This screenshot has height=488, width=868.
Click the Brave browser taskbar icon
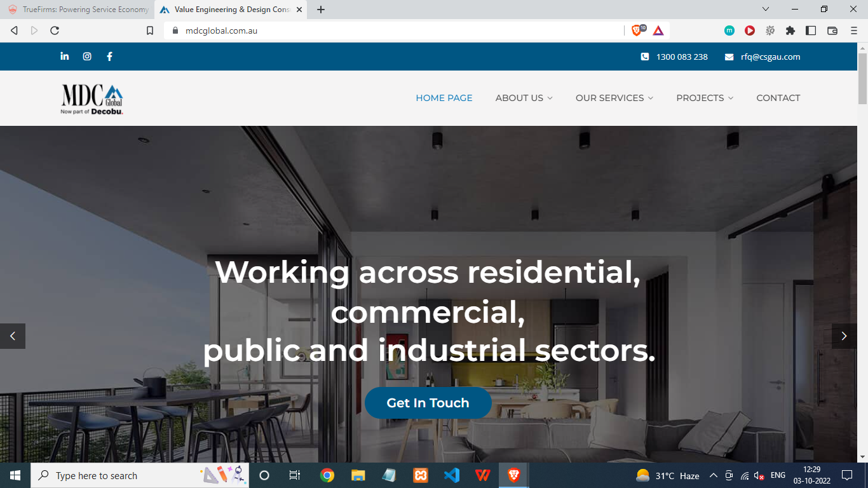514,475
